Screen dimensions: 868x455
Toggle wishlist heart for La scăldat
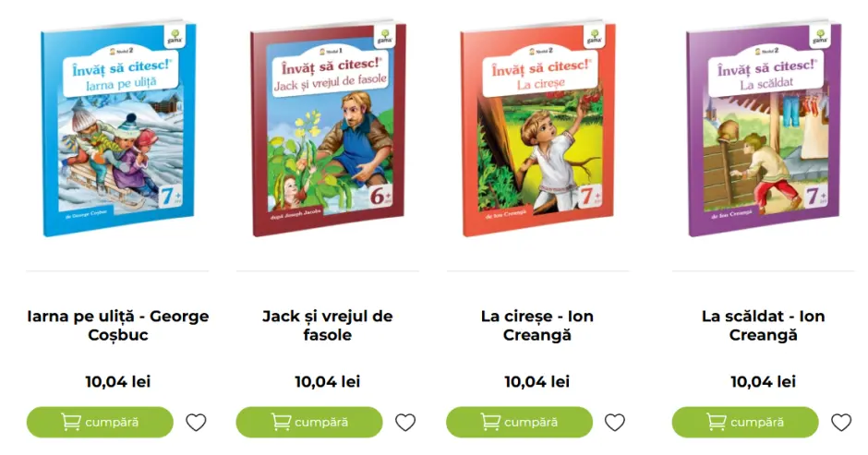[x=841, y=423]
